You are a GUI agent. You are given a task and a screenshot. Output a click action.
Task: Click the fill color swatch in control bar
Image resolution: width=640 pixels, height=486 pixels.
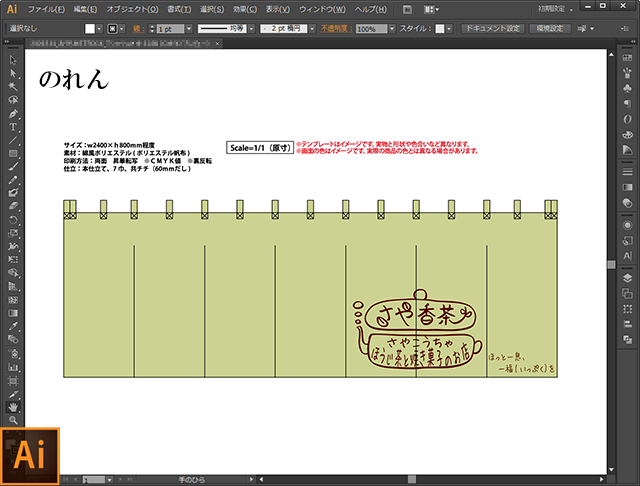(89, 29)
